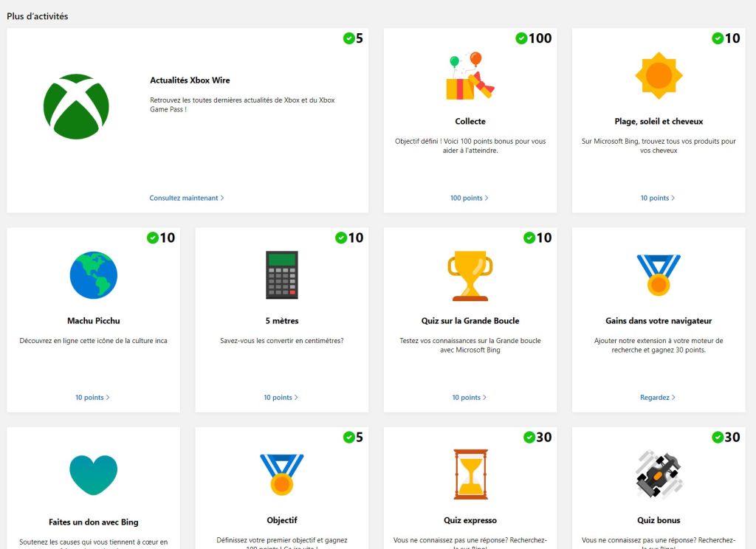
Task: Click the Faites un don avec Bing title
Action: tap(94, 522)
